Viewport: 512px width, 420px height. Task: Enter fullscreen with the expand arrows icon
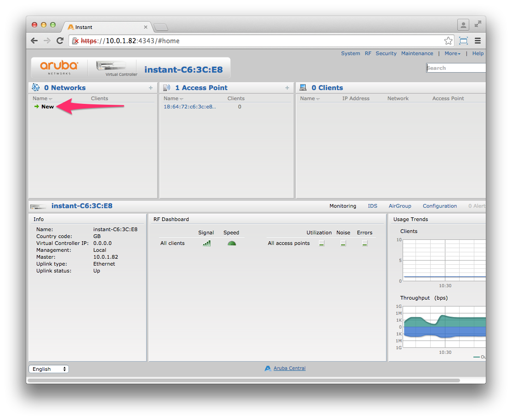click(478, 24)
